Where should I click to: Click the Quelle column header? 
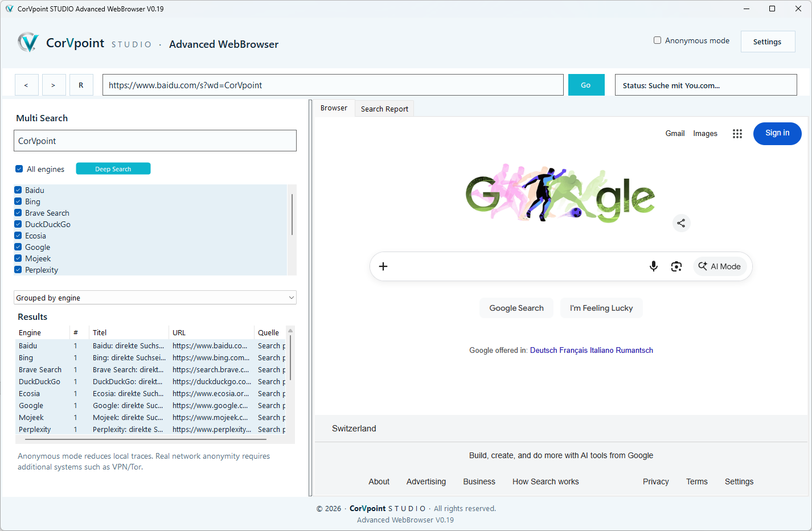point(270,332)
